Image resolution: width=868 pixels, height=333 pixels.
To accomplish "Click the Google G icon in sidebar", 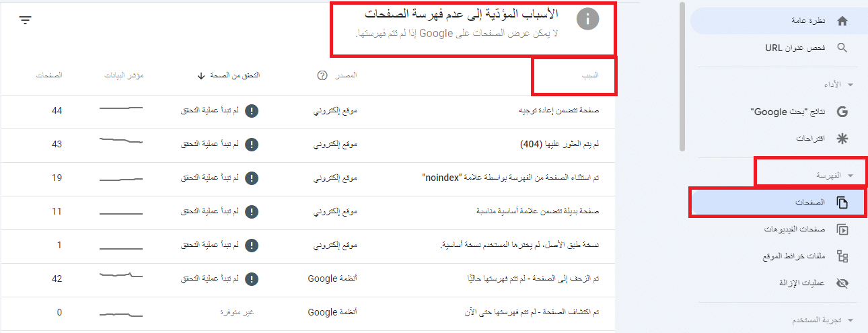I will click(x=842, y=111).
